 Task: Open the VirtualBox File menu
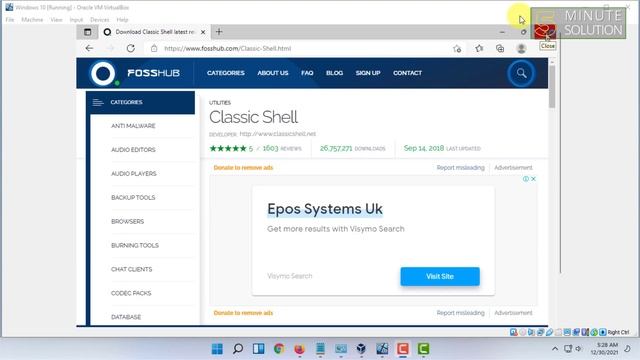pos(10,20)
